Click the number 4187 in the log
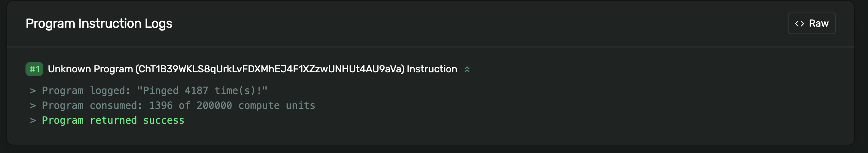This screenshot has width=868, height=153. (x=196, y=91)
